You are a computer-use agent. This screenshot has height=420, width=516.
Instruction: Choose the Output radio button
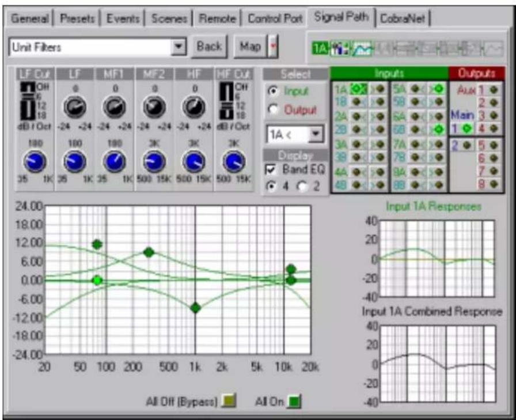[273, 109]
